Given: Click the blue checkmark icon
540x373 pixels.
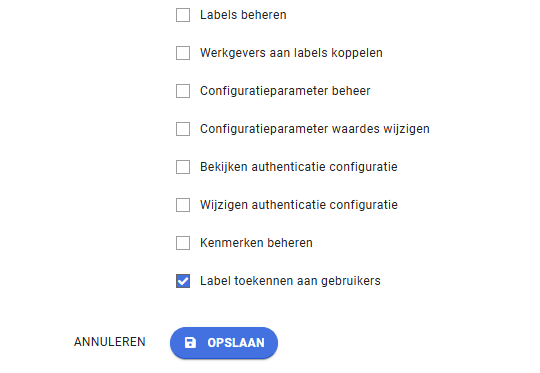Looking at the screenshot, I should (x=183, y=281).
